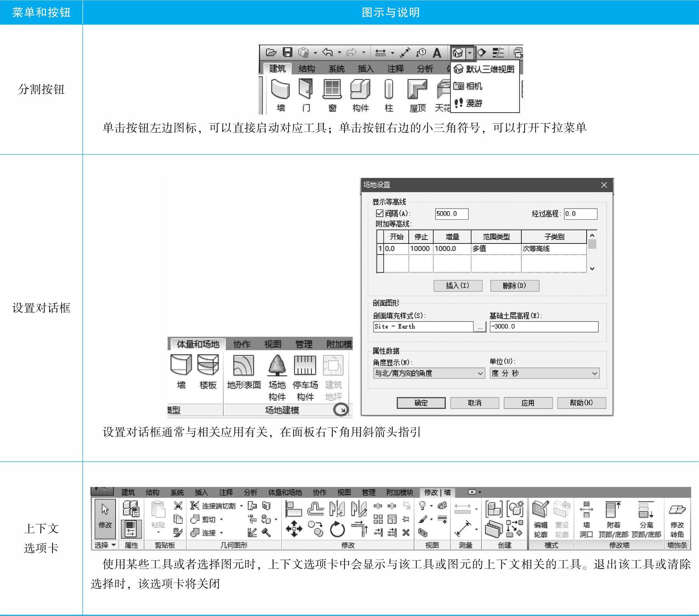
Task: Expand the 连接 geometry dropdown arrow
Action: click(x=221, y=533)
